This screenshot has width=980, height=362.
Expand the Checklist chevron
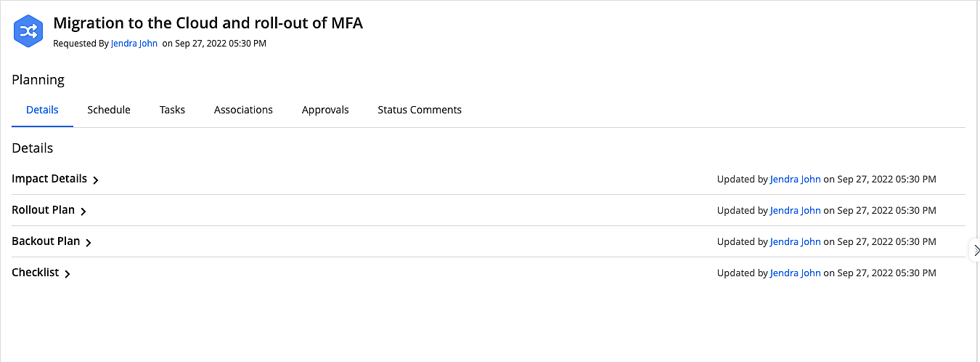click(68, 274)
